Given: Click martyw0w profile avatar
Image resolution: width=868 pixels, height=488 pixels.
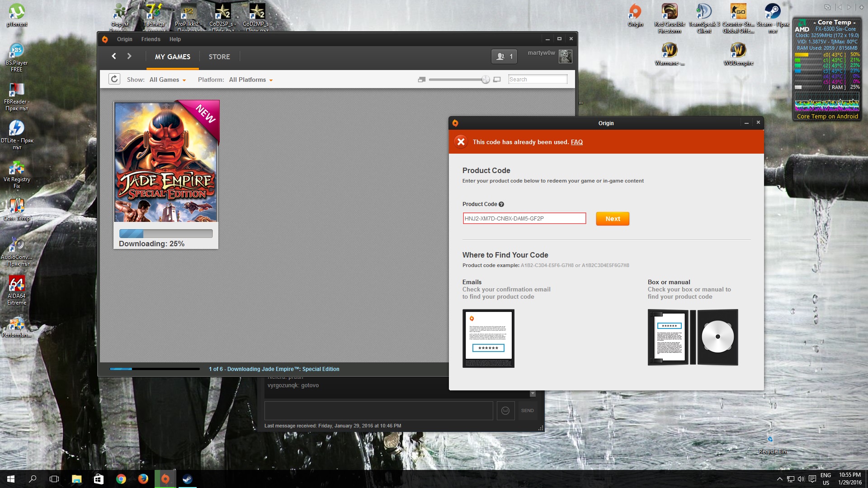Looking at the screenshot, I should coord(566,56).
